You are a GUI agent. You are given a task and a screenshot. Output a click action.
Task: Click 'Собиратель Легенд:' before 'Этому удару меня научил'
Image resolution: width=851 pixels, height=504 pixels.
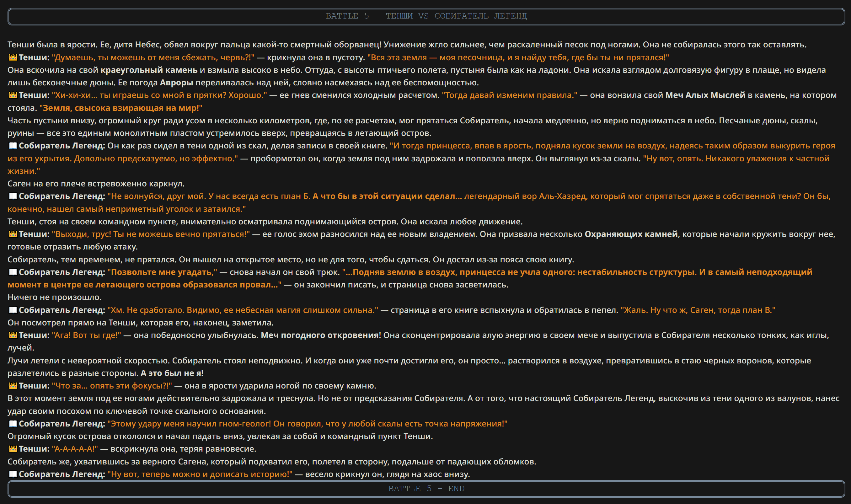[62, 424]
